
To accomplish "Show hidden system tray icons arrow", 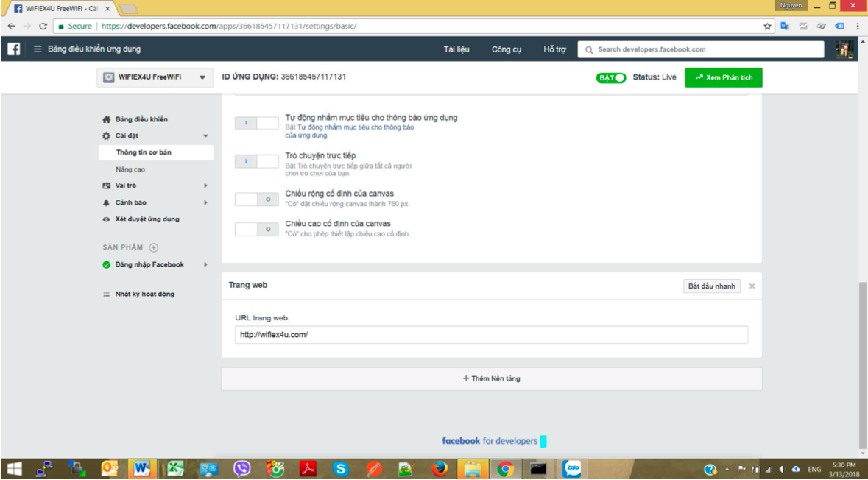I will [727, 470].
